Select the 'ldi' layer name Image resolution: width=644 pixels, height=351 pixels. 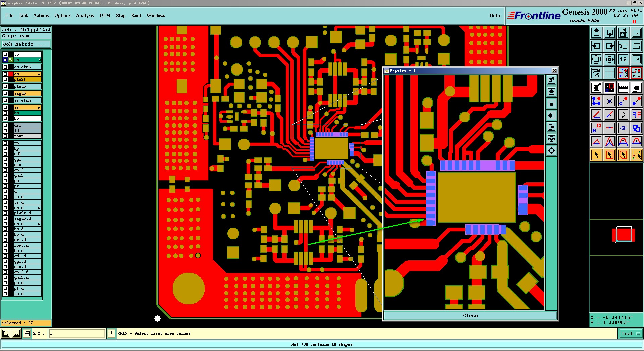point(27,131)
